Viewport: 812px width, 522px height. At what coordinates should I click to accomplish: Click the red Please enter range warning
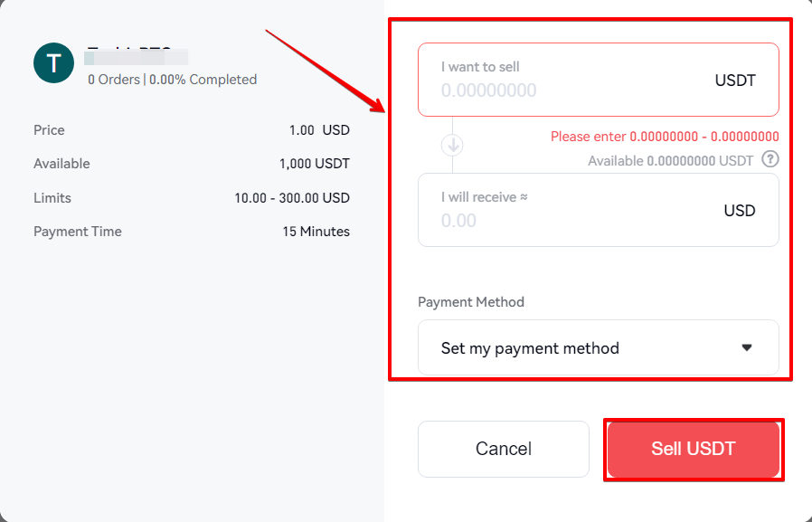(x=665, y=137)
